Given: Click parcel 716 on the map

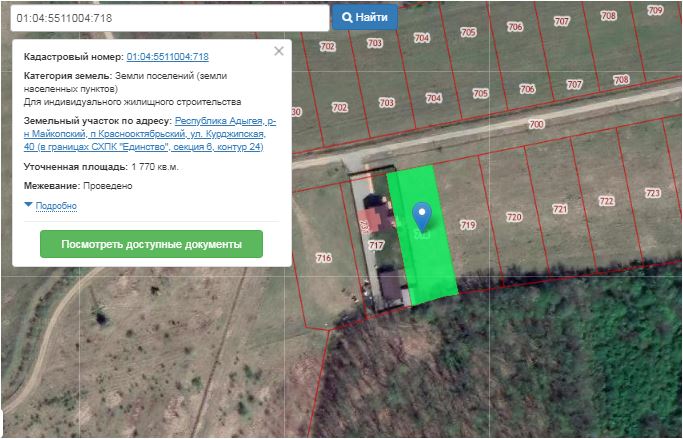Looking at the screenshot, I should coord(323,258).
